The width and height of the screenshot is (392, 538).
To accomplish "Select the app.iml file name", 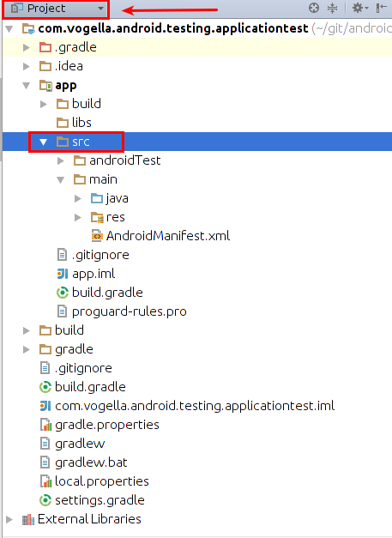I will (93, 274).
